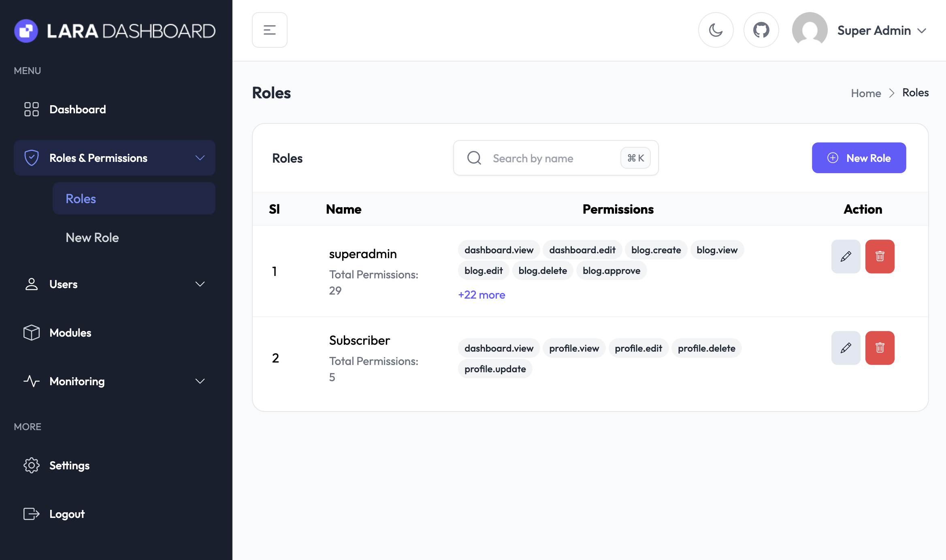Click the Super Admin avatar picture
The height and width of the screenshot is (560, 946).
810,30
